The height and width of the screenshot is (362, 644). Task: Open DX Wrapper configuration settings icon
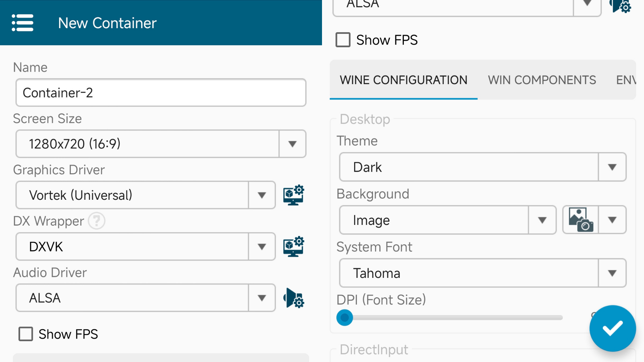[x=293, y=247]
